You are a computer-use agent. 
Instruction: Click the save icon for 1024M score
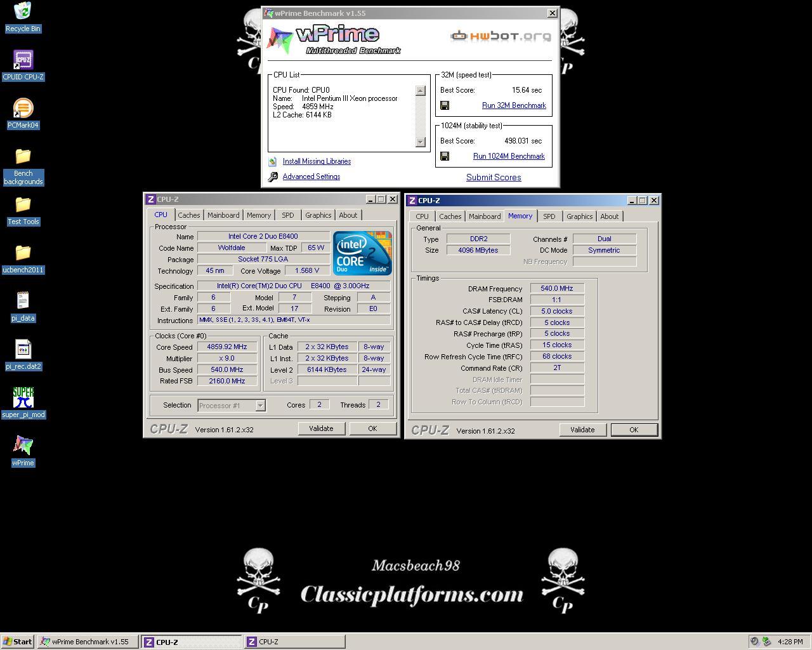click(445, 156)
